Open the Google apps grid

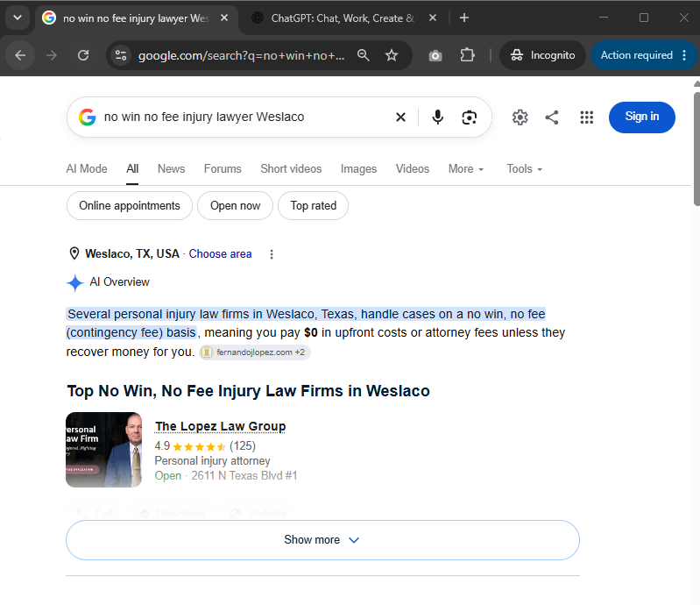[x=586, y=117]
